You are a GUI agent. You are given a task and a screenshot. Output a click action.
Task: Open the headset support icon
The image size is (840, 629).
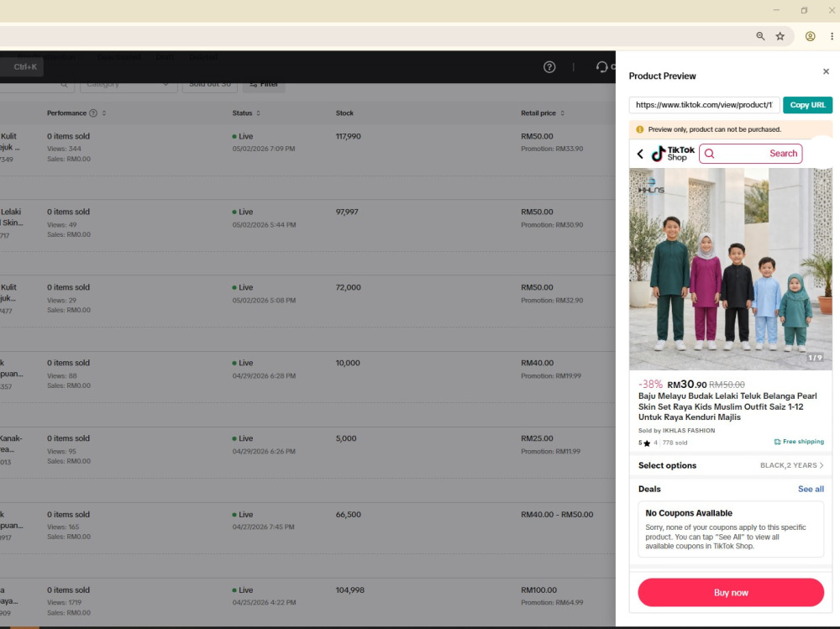(x=601, y=67)
